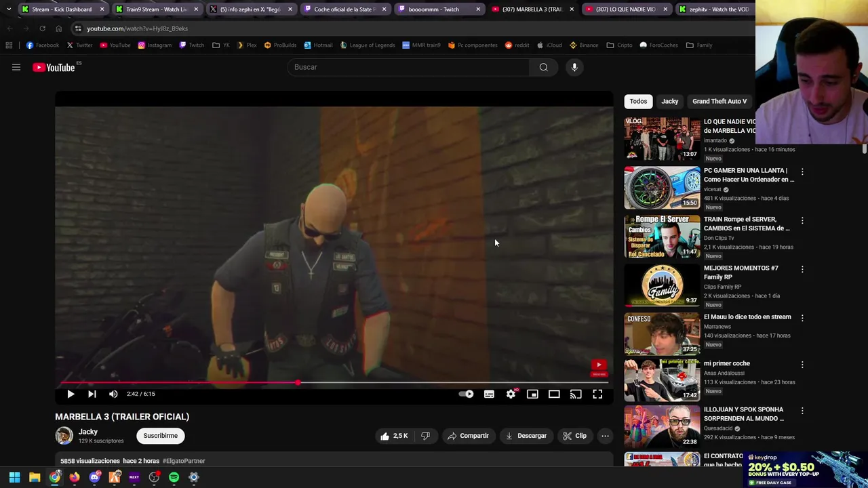The height and width of the screenshot is (488, 868).
Task: Open the reddit bookmark
Action: click(517, 45)
